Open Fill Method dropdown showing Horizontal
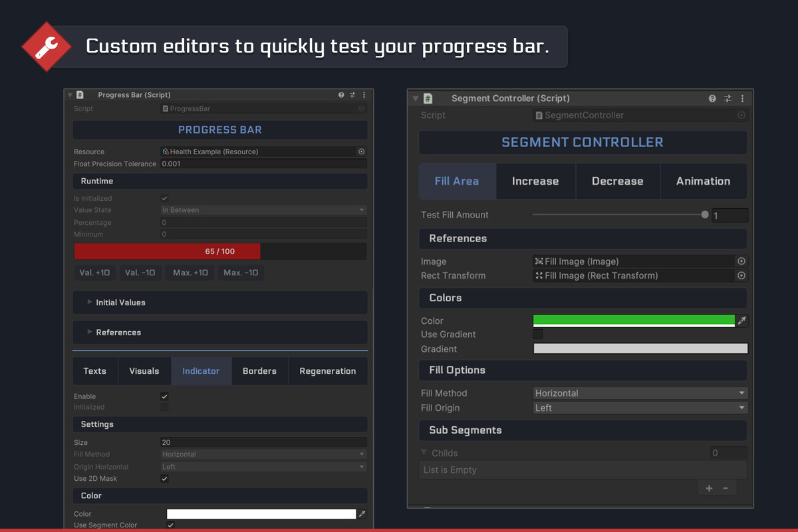The height and width of the screenshot is (532, 798). 640,393
